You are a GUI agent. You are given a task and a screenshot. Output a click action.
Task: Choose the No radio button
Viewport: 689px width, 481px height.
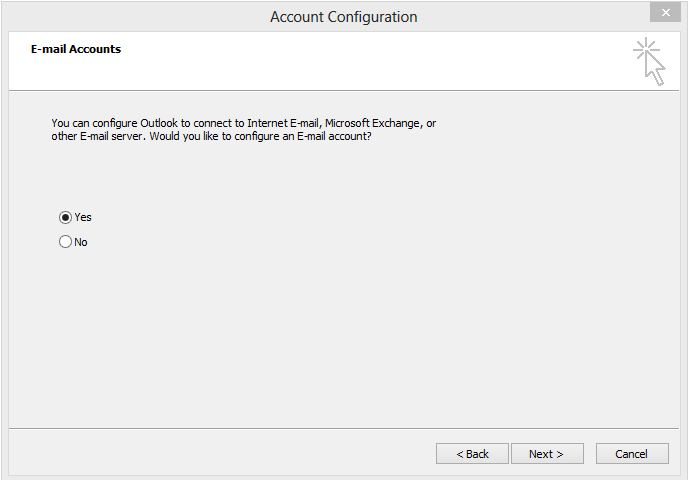coord(65,242)
